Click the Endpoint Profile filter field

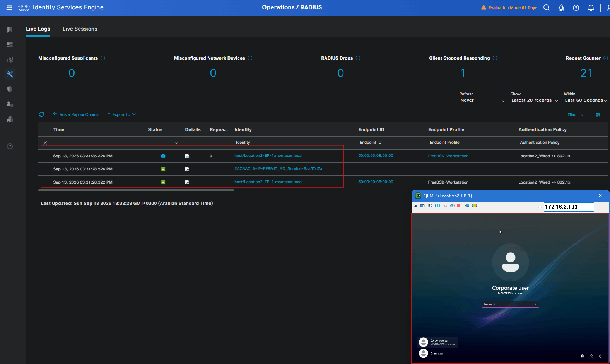pyautogui.click(x=470, y=143)
